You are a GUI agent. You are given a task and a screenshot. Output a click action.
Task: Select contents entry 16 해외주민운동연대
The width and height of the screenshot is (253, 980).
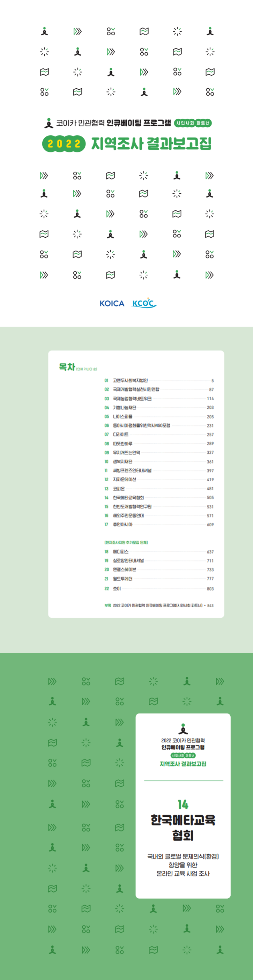(159, 515)
